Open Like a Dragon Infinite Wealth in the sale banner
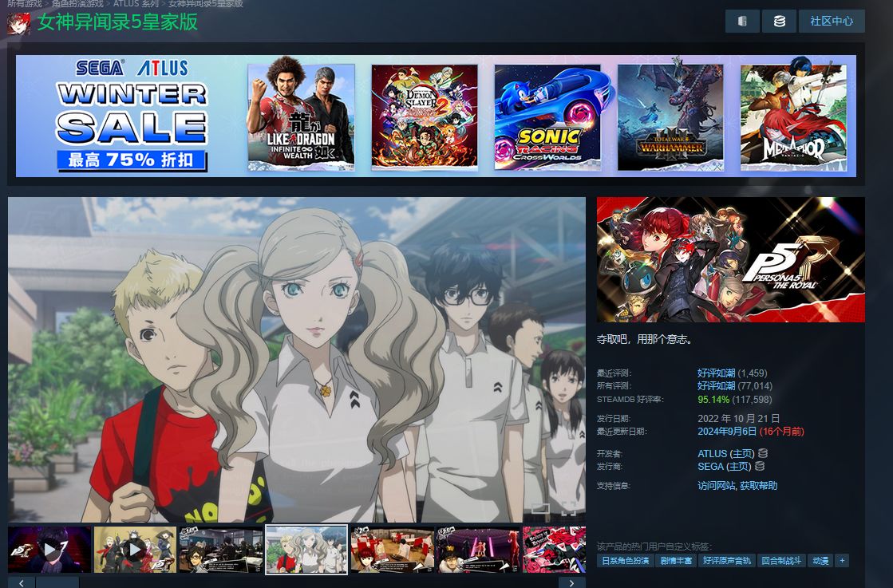This screenshot has height=588, width=893. click(302, 117)
